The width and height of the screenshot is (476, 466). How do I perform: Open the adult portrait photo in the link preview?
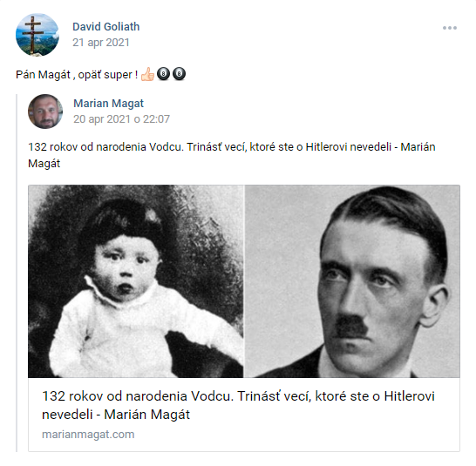pyautogui.click(x=352, y=281)
